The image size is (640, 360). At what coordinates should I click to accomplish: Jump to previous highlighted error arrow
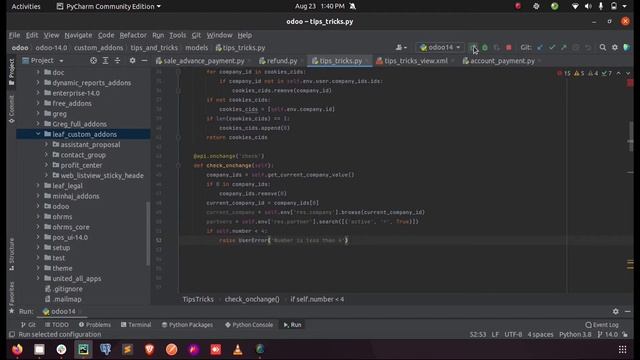(x=619, y=73)
